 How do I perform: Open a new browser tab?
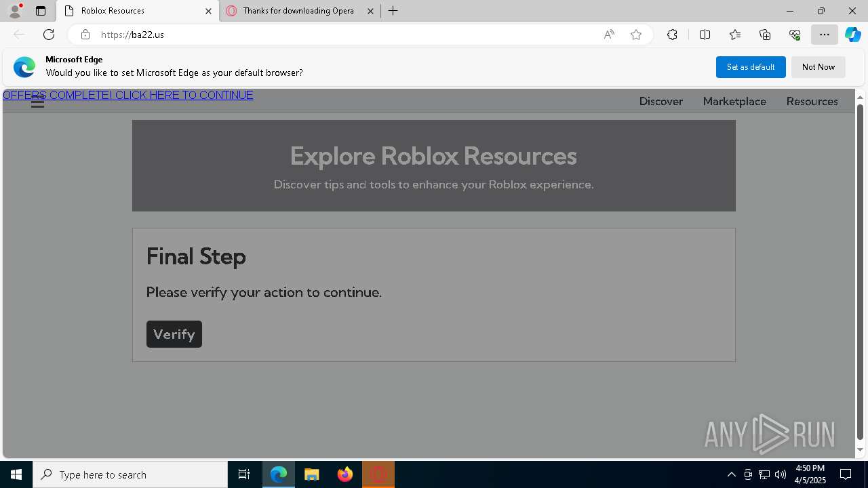[x=393, y=11]
